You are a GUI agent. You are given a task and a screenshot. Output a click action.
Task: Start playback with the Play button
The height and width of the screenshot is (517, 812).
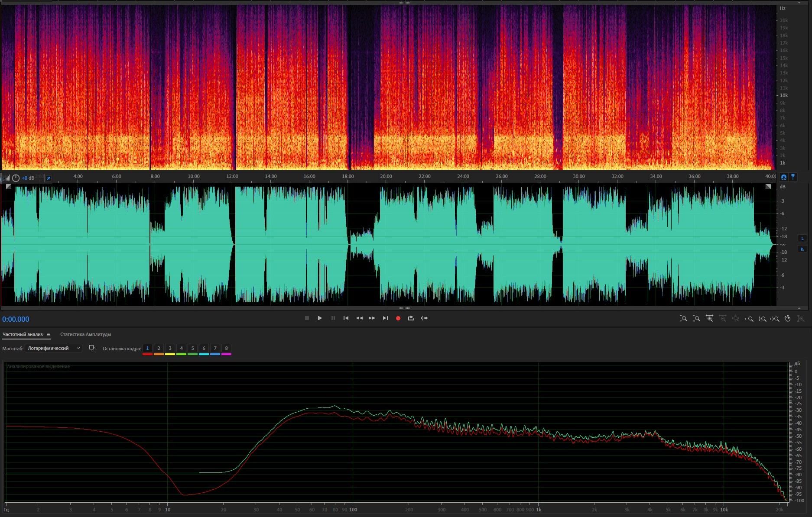point(320,318)
